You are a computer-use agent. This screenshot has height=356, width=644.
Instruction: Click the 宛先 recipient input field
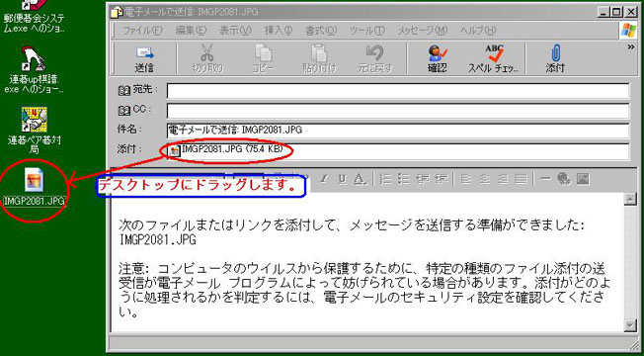398,91
